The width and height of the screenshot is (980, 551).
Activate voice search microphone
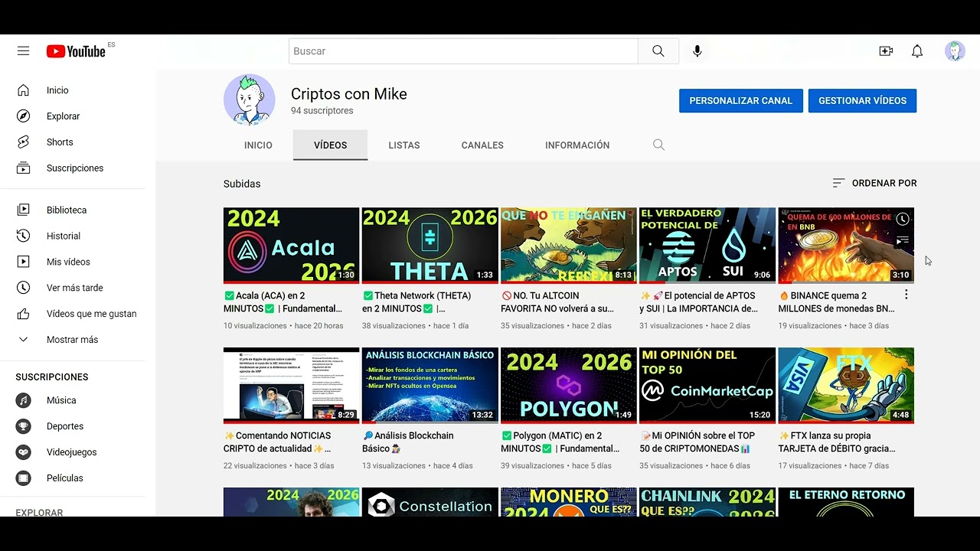tap(697, 51)
